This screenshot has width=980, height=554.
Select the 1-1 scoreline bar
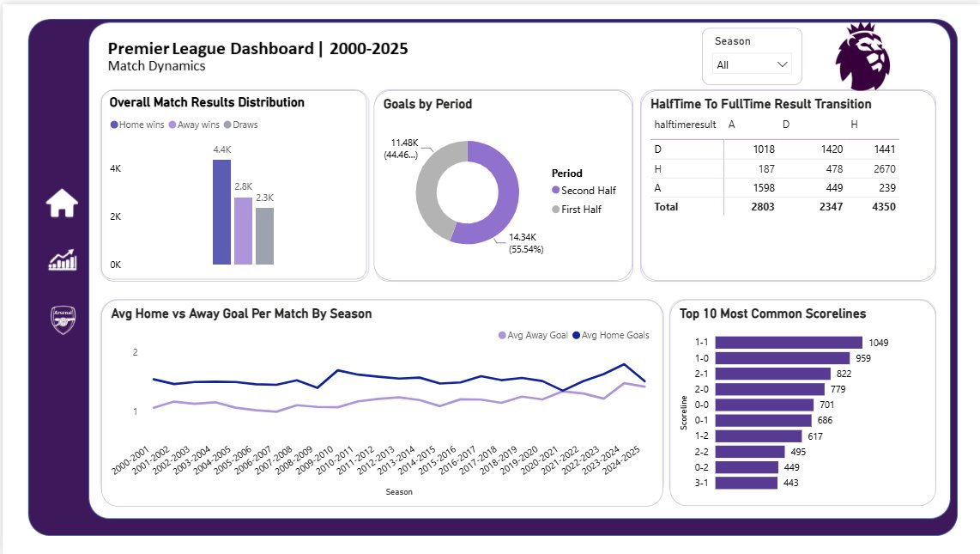789,343
